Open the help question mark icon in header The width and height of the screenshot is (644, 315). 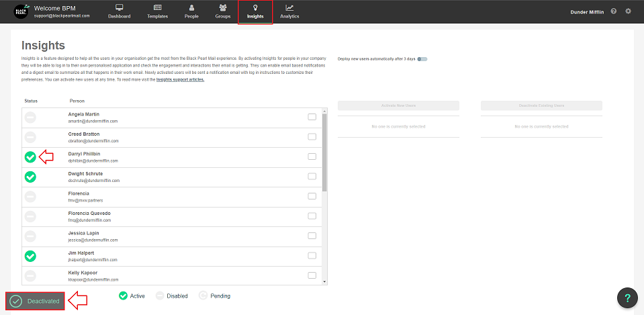pyautogui.click(x=614, y=11)
